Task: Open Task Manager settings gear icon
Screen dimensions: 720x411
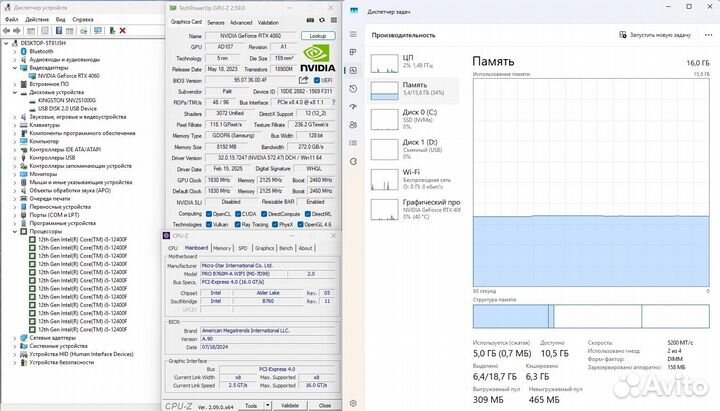Action: (353, 403)
